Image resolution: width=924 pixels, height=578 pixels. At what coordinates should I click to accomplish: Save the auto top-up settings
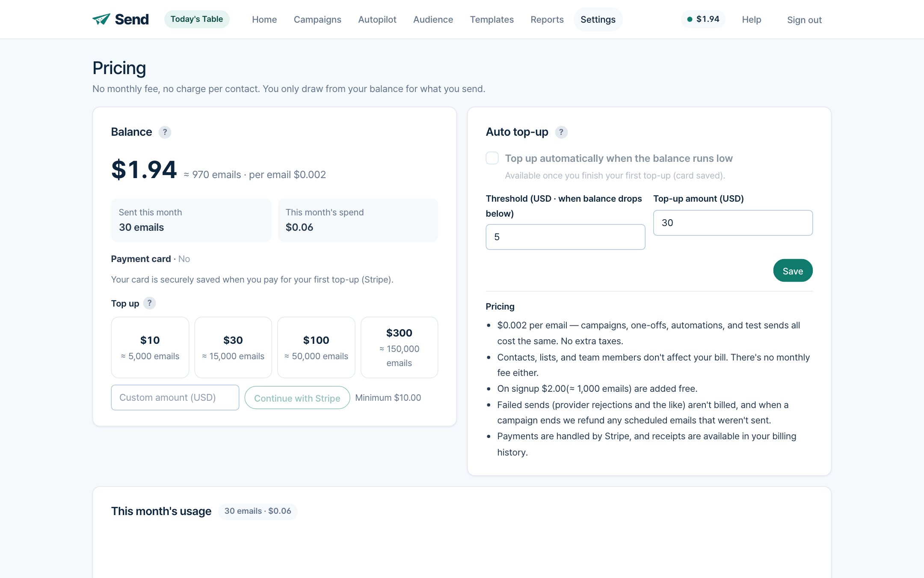[793, 271]
